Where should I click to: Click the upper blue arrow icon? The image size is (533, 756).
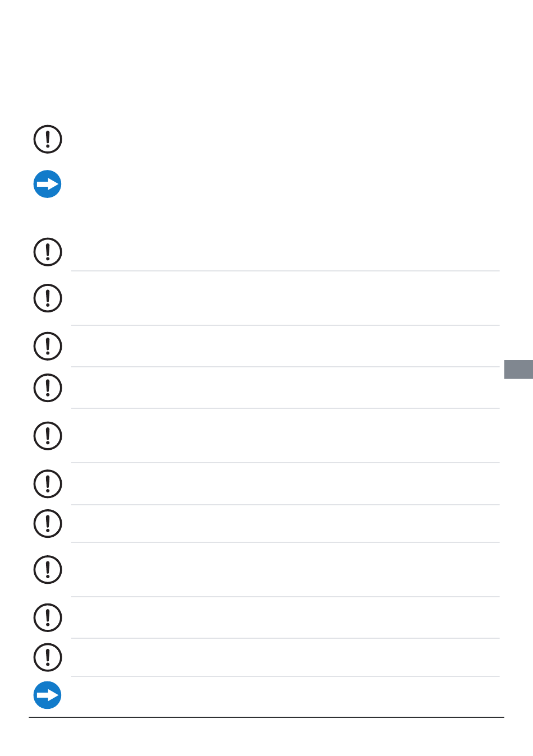coord(48,184)
